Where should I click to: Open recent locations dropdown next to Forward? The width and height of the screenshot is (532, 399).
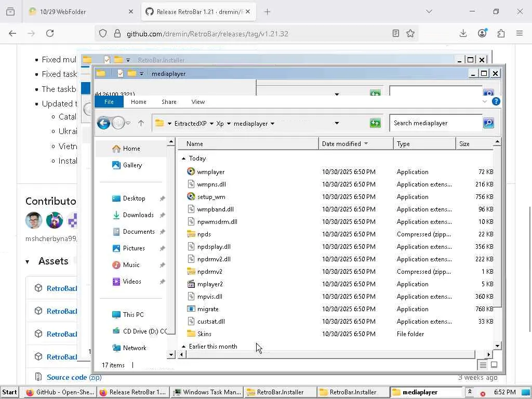[128, 123]
